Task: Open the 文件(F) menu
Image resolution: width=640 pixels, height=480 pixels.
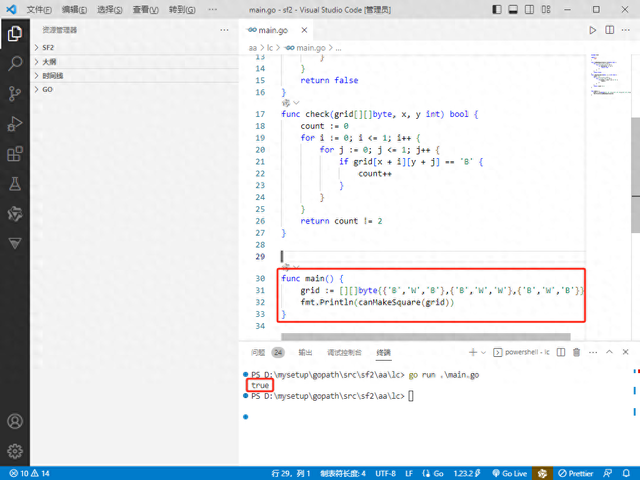Action: [x=39, y=10]
